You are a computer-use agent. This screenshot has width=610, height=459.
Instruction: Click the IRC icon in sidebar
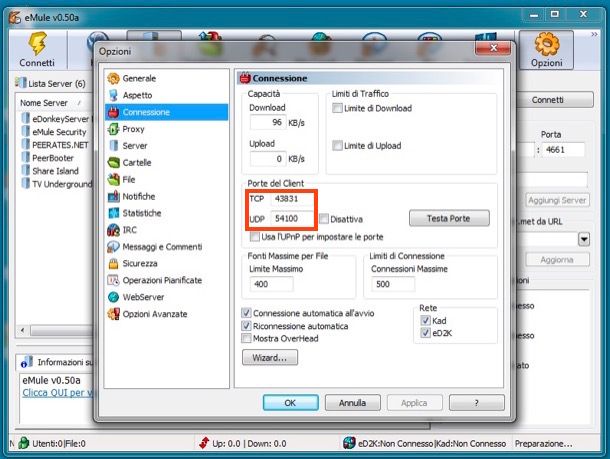113,230
